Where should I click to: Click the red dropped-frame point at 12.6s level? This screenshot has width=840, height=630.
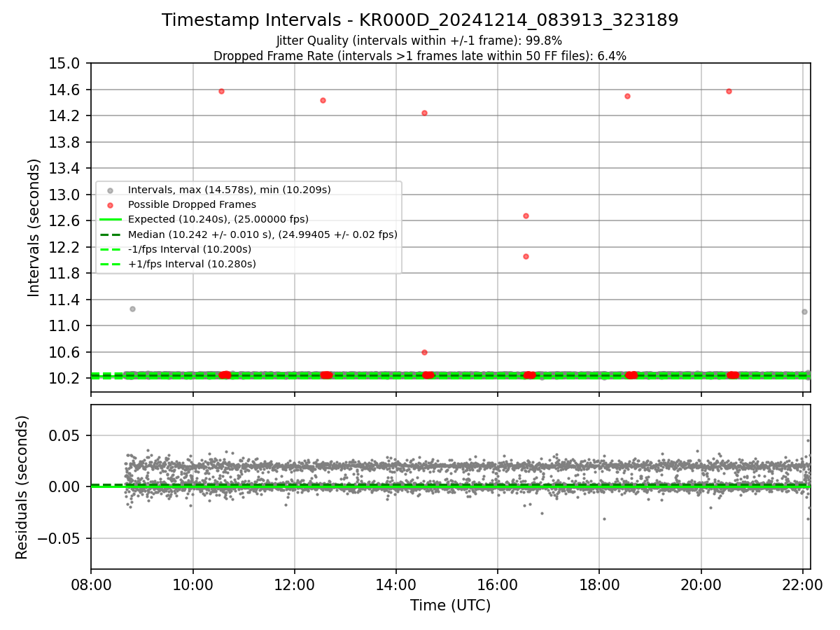click(x=526, y=216)
